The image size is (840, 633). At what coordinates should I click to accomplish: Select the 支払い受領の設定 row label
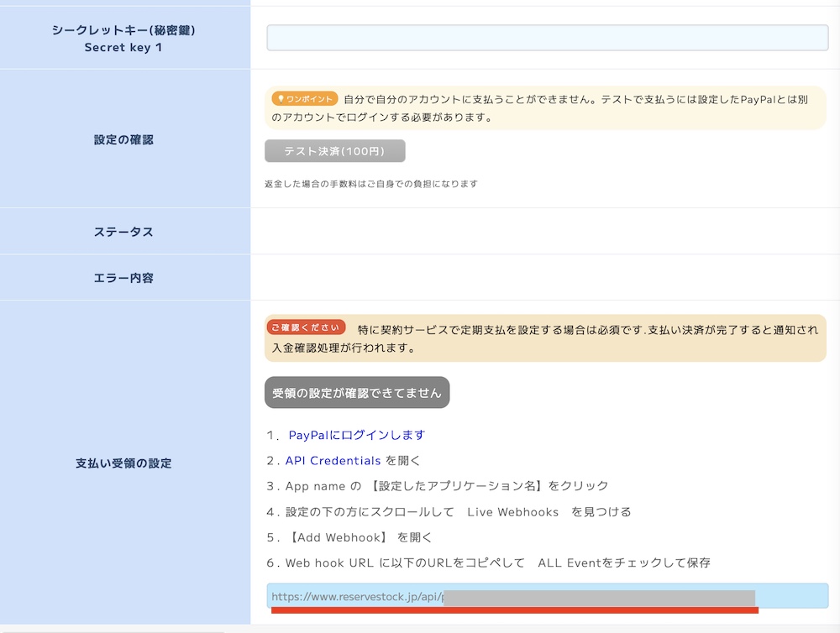123,463
